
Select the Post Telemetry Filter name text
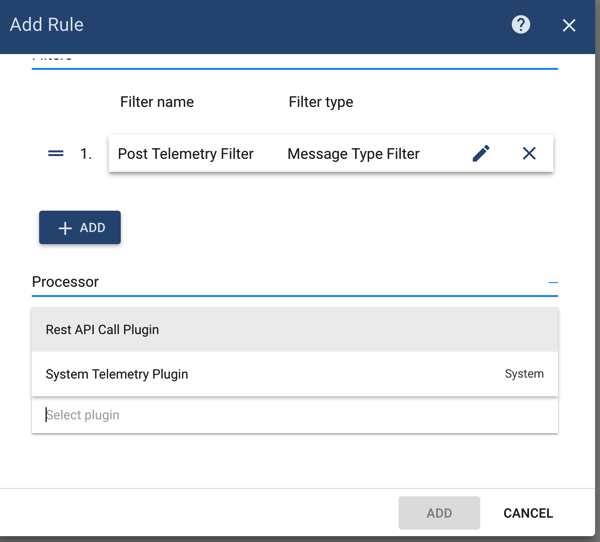click(186, 154)
